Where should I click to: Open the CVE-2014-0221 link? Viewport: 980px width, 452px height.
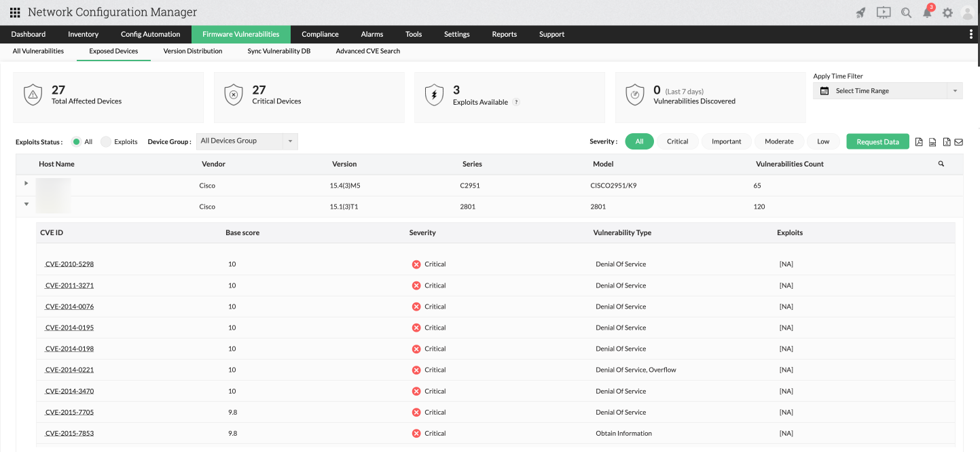pyautogui.click(x=69, y=370)
